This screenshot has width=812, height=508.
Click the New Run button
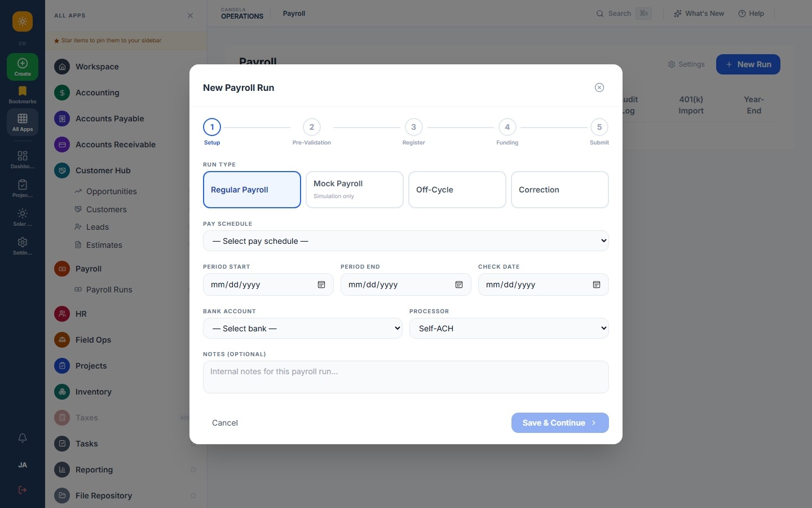click(748, 64)
